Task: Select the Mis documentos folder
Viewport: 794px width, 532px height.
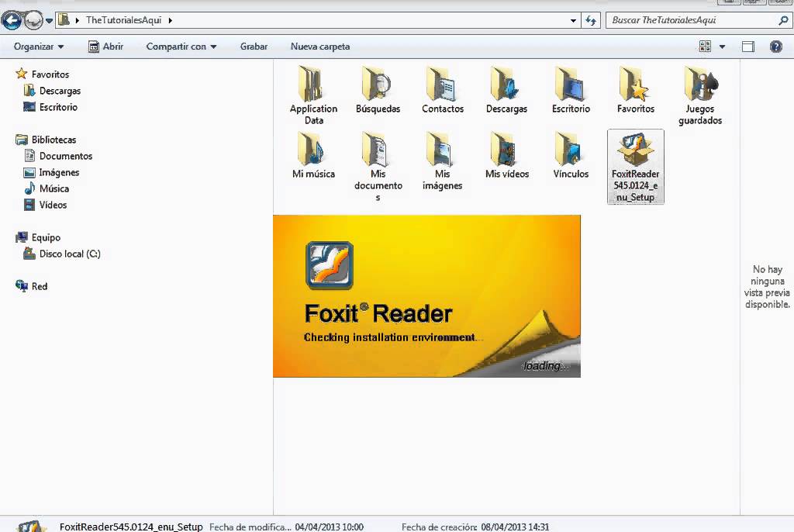Action: (378, 166)
